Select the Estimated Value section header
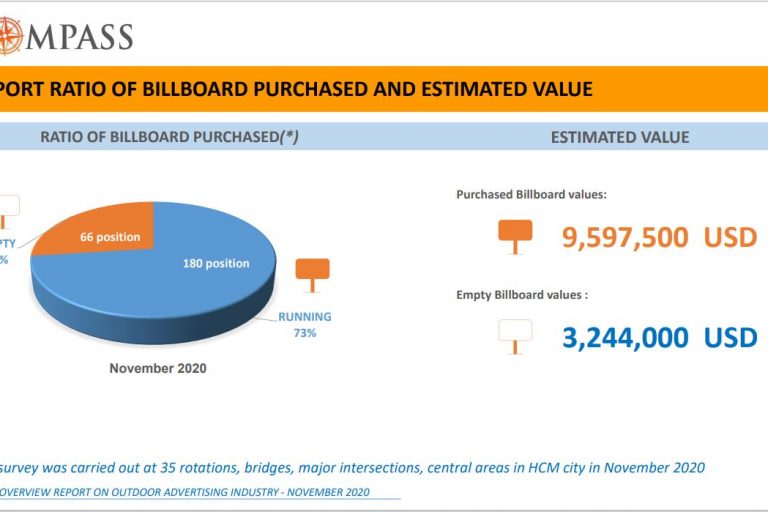Screen dimensions: 768x512 coord(619,137)
